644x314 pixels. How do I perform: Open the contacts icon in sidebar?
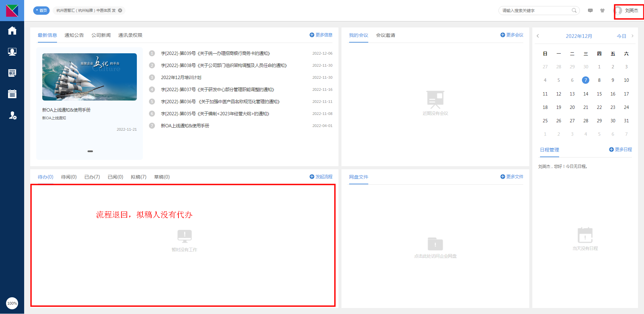coord(12,52)
